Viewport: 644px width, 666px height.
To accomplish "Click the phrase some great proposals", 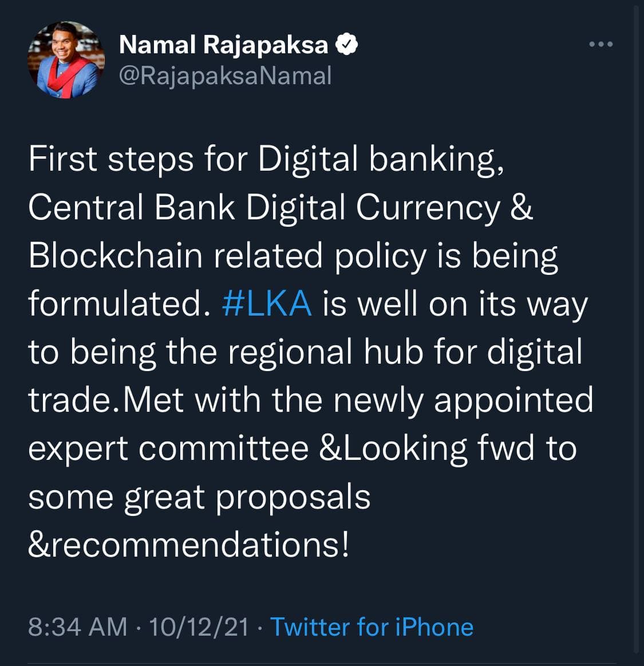I will (x=200, y=498).
